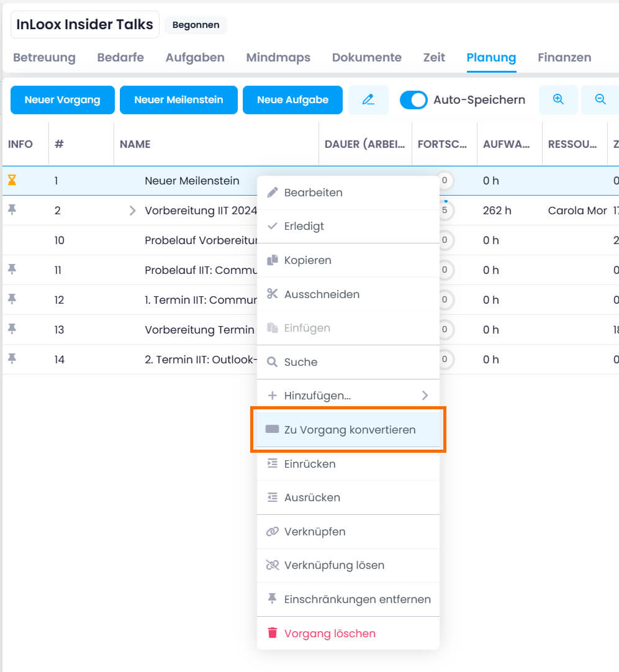Screen dimensions: 619x672
Task: Select the Vorbereitung Termin row 13 name
Action: [200, 330]
